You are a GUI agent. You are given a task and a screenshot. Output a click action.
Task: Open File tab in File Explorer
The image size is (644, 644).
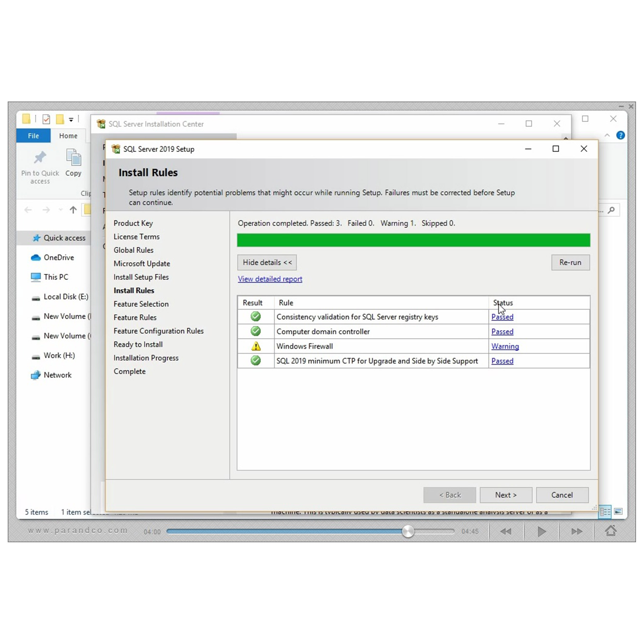pos(33,136)
